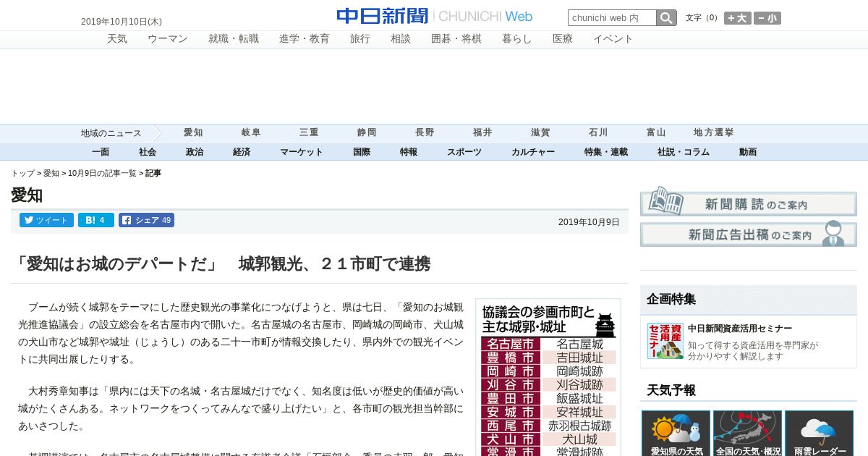View the 全国の天気・概況 weather tile
The height and width of the screenshot is (456, 868).
748,433
